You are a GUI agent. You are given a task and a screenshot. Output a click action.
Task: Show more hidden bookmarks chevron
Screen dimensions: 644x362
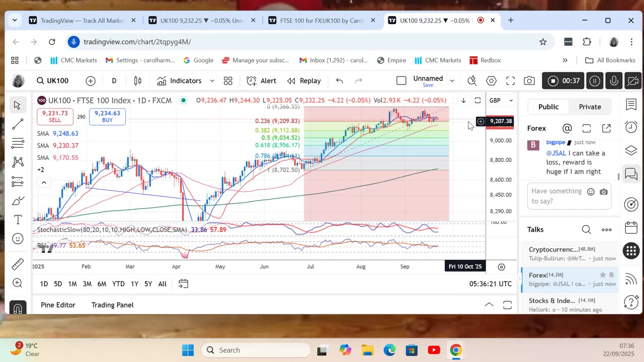point(565,60)
